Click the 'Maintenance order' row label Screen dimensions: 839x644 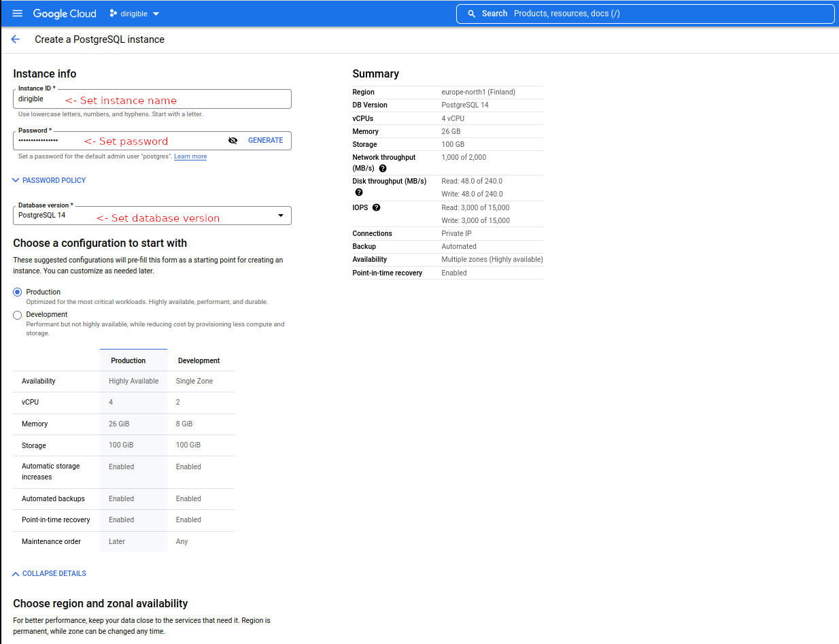pos(51,541)
